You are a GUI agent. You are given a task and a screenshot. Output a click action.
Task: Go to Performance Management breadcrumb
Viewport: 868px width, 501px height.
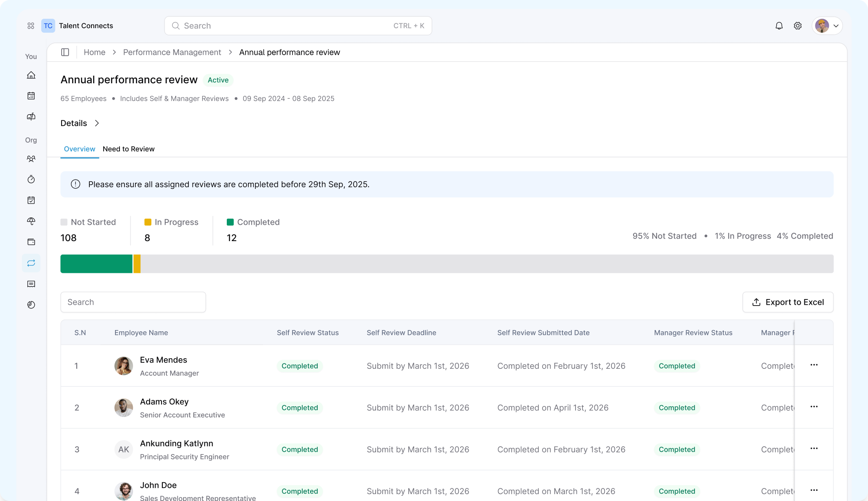[172, 52]
